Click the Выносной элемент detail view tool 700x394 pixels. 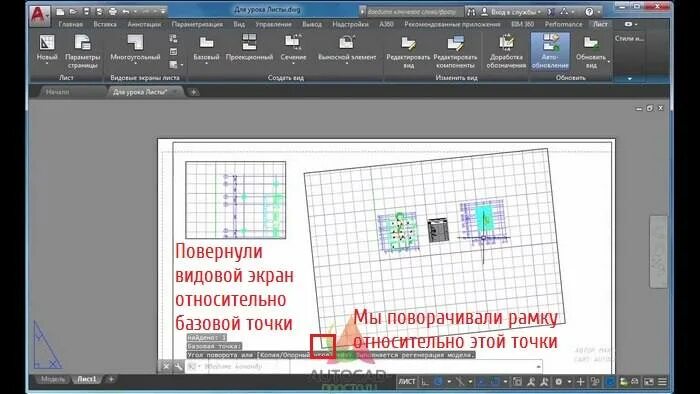click(x=347, y=49)
